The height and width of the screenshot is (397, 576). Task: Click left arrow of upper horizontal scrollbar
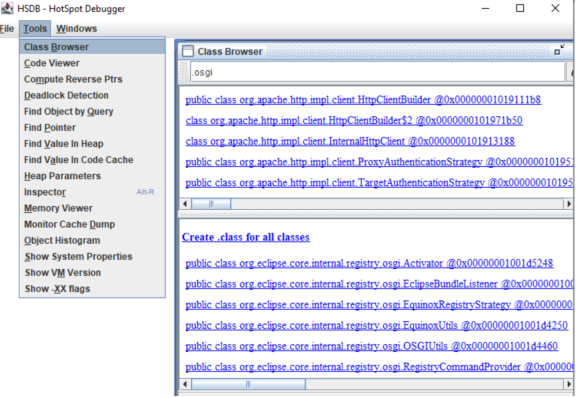pyautogui.click(x=185, y=203)
